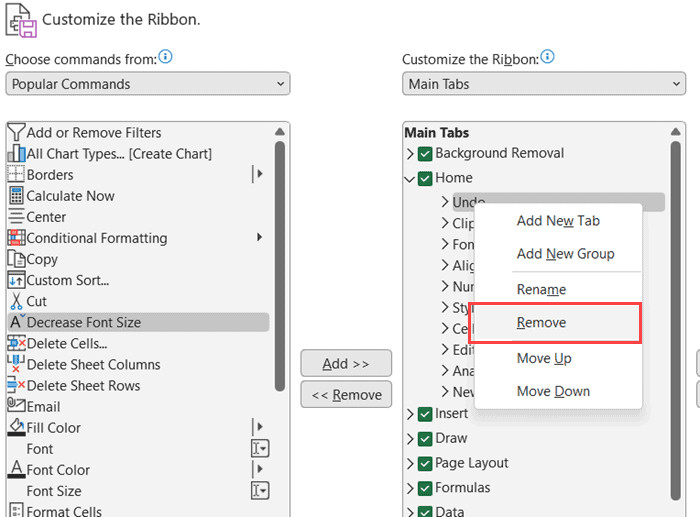Toggle the Insert tab checkbox
The height and width of the screenshot is (517, 700).
(x=425, y=414)
